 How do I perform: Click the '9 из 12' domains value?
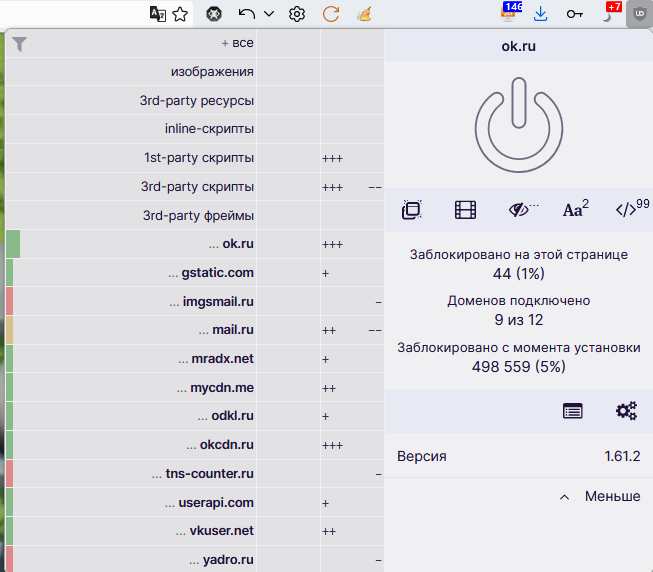pos(518,320)
